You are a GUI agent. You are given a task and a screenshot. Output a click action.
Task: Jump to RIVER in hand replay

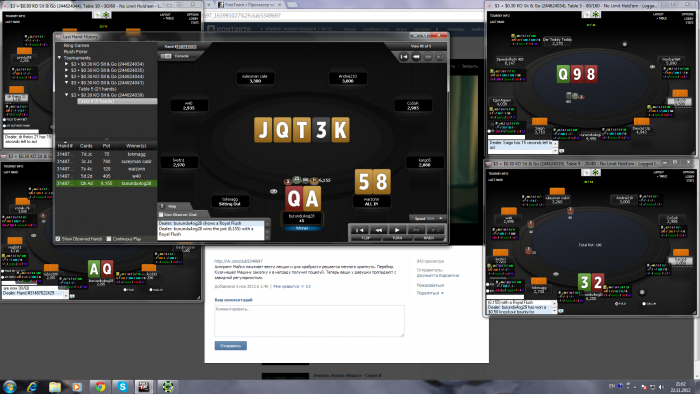429,238
